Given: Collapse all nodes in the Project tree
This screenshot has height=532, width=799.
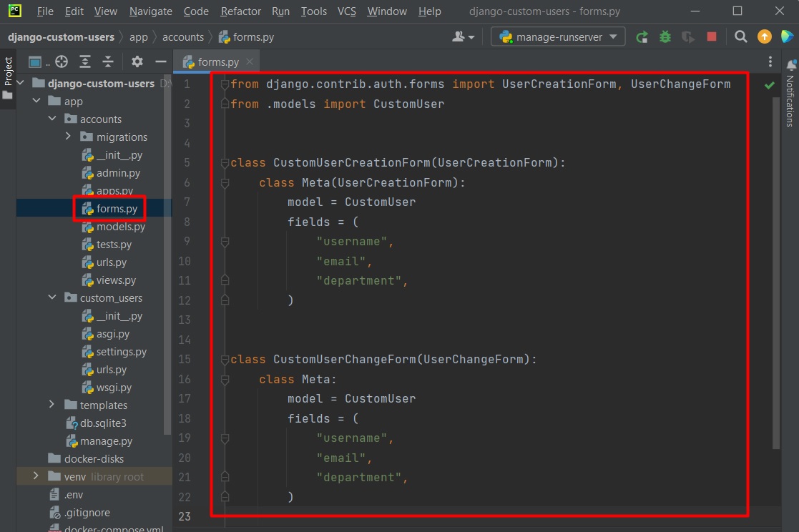Looking at the screenshot, I should coord(107,61).
